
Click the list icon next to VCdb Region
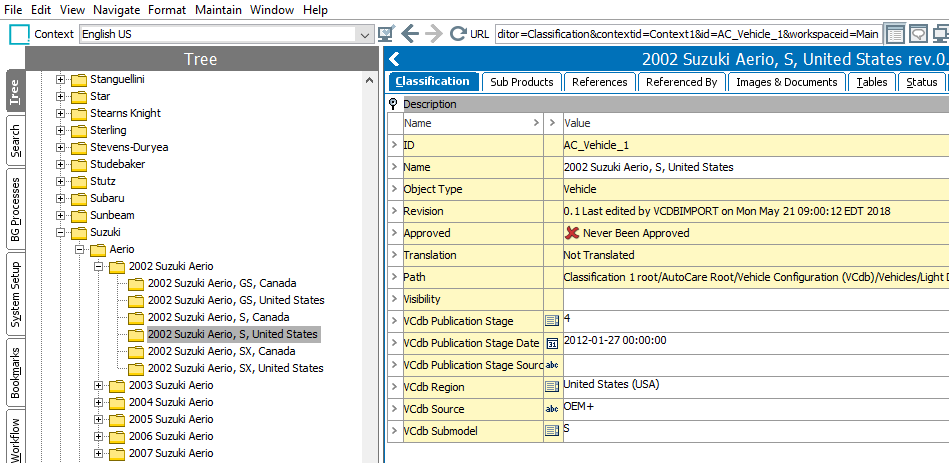pos(552,386)
